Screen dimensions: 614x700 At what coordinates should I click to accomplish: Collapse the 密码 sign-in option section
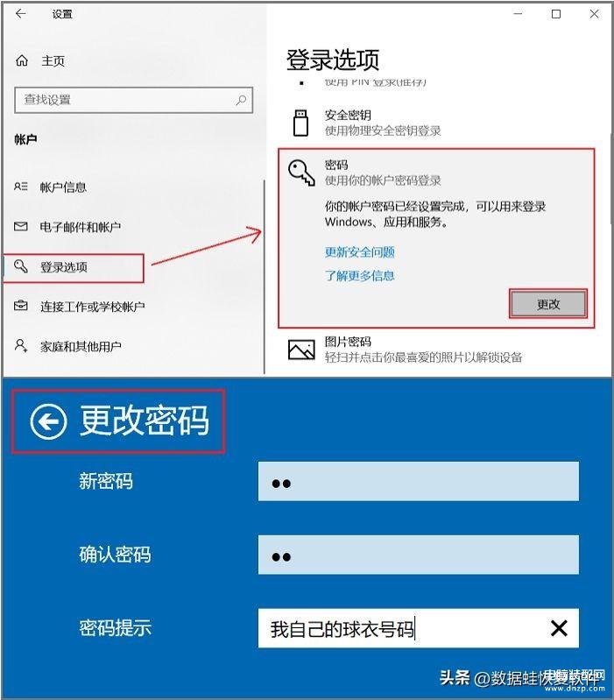436,173
